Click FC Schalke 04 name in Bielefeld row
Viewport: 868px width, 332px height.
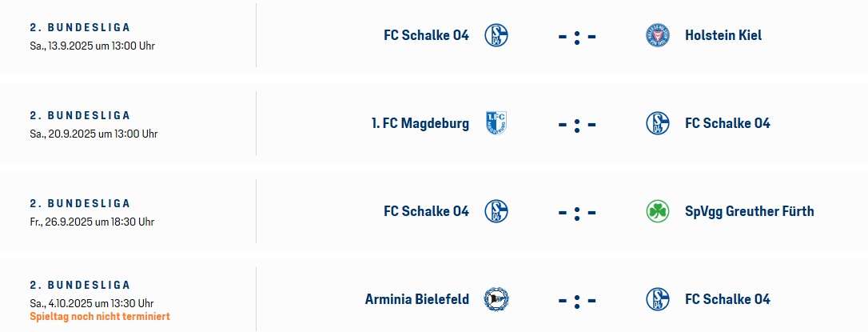[727, 299]
